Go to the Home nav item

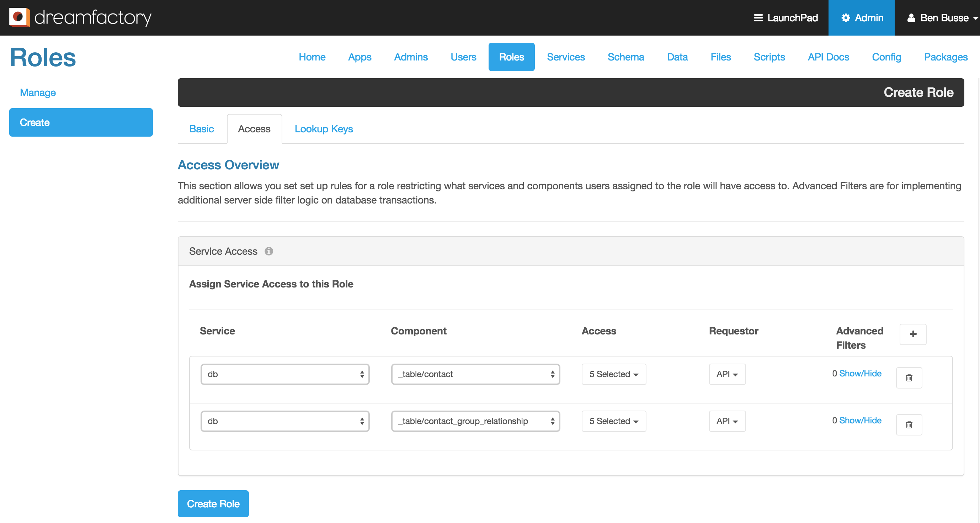pos(312,57)
